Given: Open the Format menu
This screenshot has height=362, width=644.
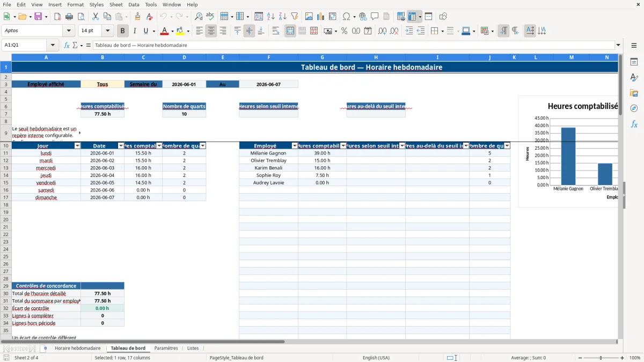Looking at the screenshot, I should point(75,4).
